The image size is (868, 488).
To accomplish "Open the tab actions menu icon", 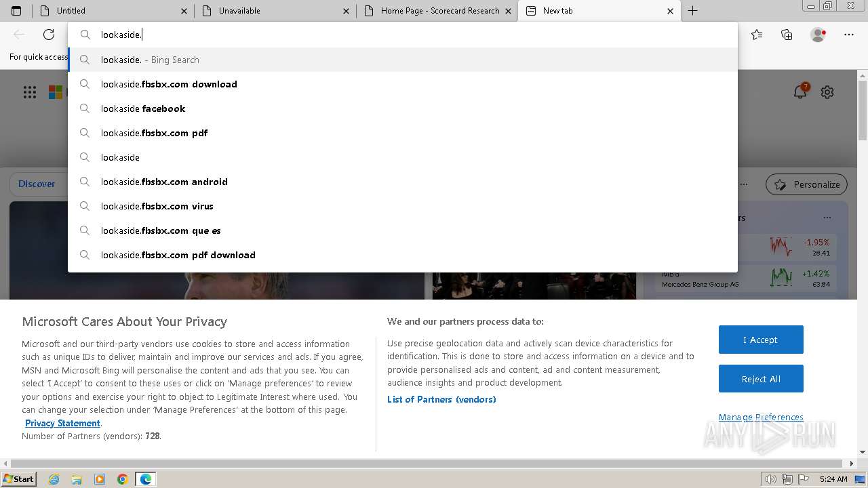I will click(x=16, y=11).
